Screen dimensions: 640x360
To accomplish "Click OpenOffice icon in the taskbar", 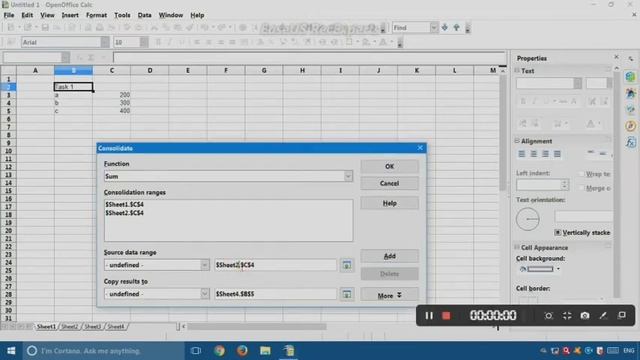I will (289, 351).
